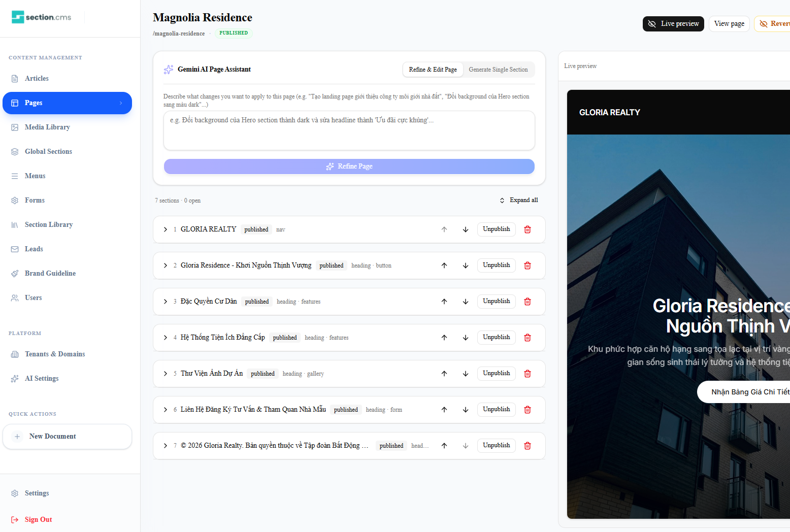Switch to Generate Single Section tab
Image resolution: width=790 pixels, height=532 pixels.
(498, 70)
